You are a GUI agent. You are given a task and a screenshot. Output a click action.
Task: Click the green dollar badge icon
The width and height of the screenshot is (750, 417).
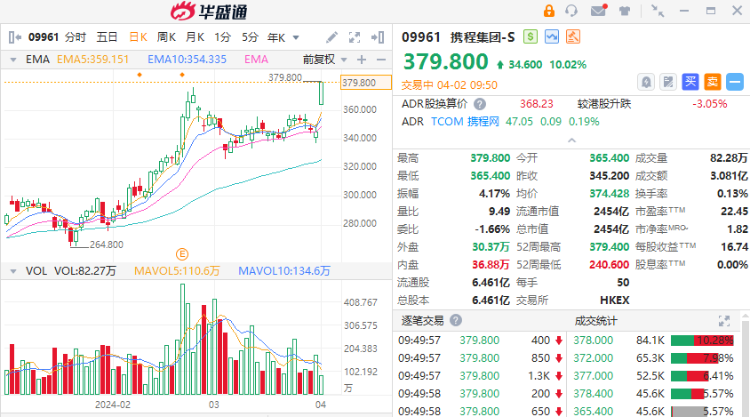coord(530,37)
